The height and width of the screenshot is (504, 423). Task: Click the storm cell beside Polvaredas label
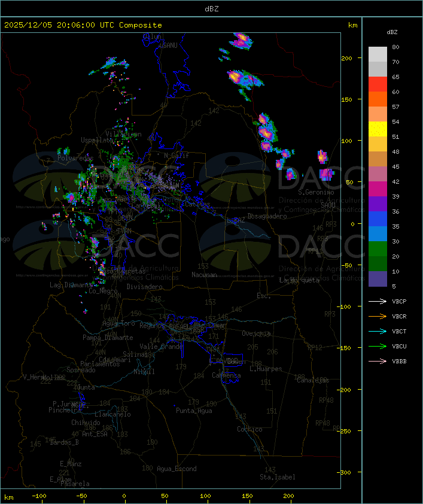(63, 151)
